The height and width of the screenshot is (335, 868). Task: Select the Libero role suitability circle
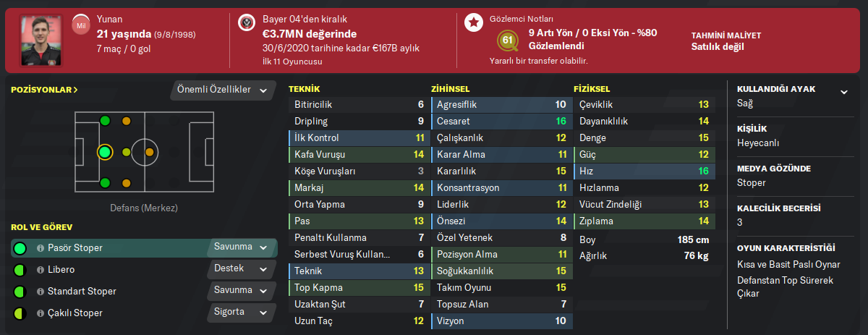(x=20, y=270)
